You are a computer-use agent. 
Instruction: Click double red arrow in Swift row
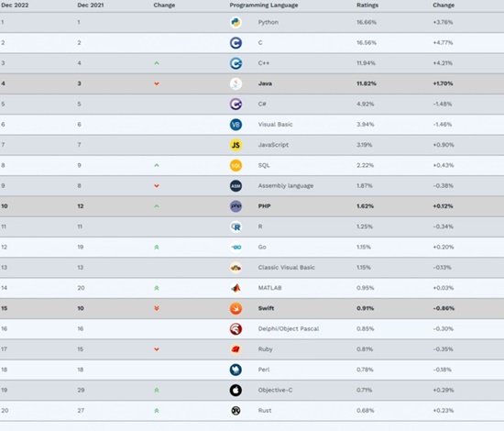pyautogui.click(x=157, y=308)
